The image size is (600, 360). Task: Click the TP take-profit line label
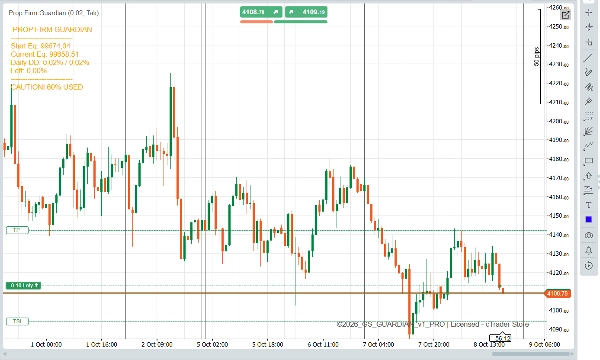pyautogui.click(x=17, y=230)
